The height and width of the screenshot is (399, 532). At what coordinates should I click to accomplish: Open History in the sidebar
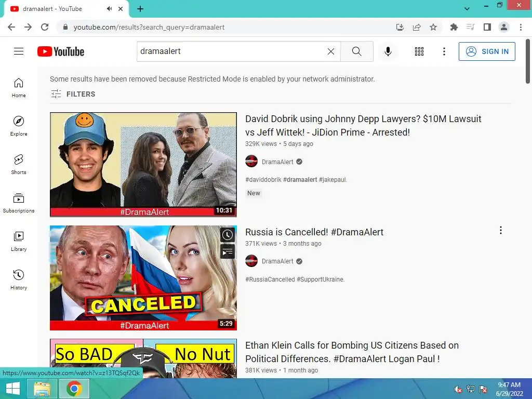tap(19, 280)
